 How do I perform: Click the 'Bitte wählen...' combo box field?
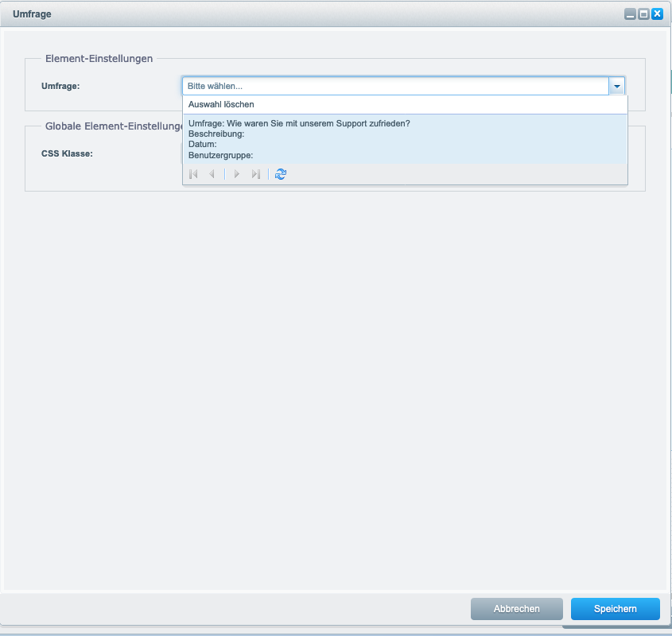pos(395,86)
